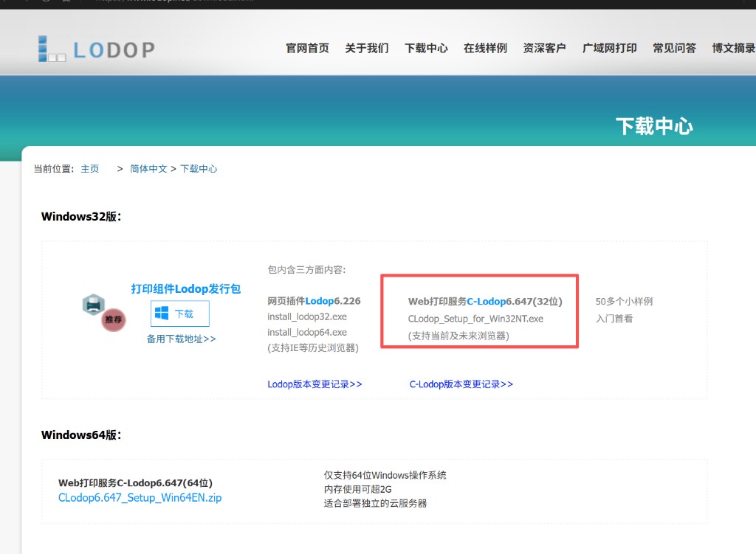Image resolution: width=756 pixels, height=554 pixels.
Task: Open Lodop版本变更记录>> link
Action: pos(315,384)
